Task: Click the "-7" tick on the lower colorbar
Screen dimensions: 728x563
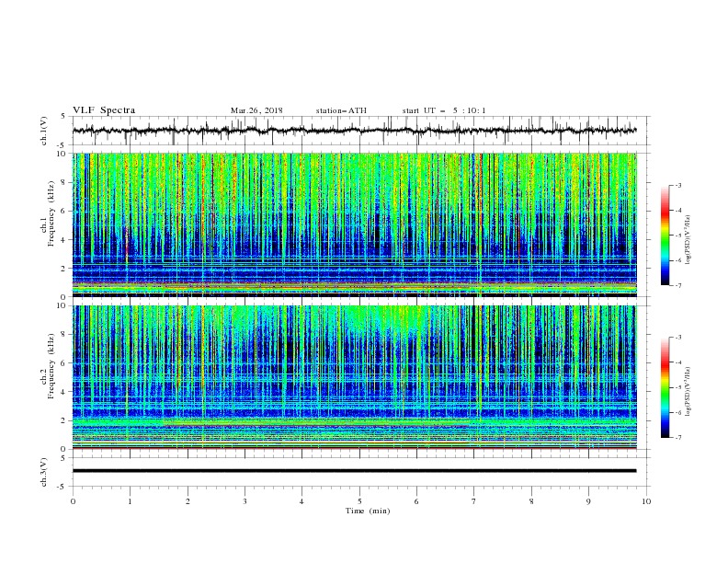Action: click(677, 438)
